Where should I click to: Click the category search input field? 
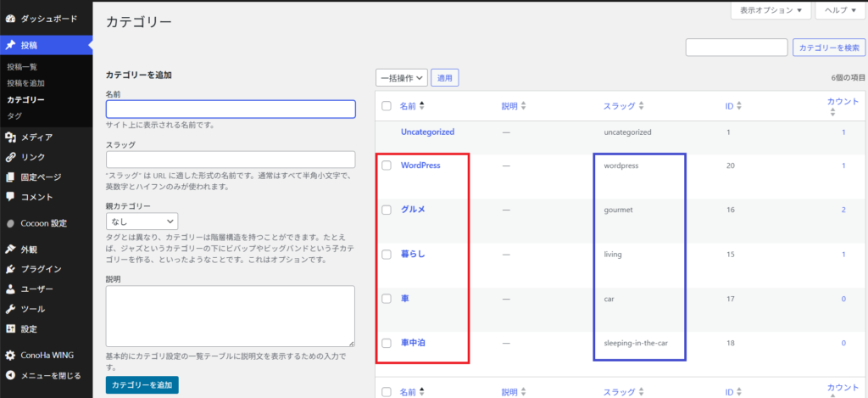[x=736, y=48]
